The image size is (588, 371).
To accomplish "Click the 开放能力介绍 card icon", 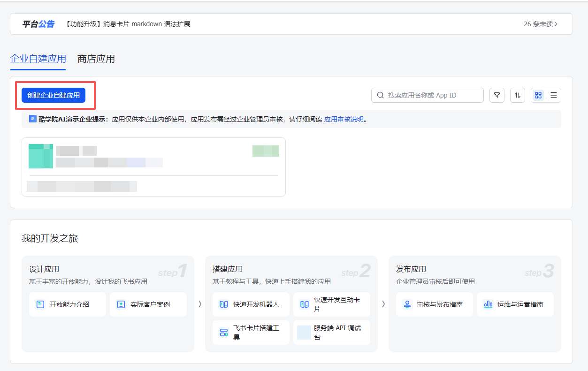I will click(x=40, y=304).
